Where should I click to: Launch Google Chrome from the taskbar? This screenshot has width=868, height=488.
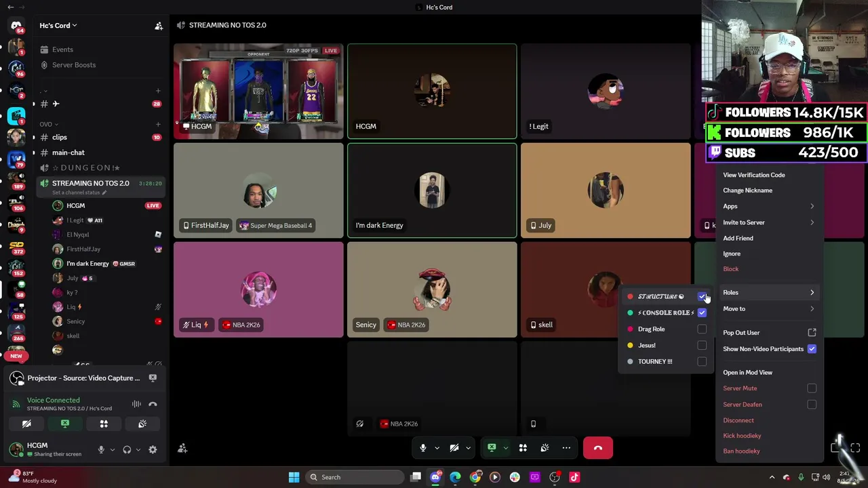click(x=475, y=477)
